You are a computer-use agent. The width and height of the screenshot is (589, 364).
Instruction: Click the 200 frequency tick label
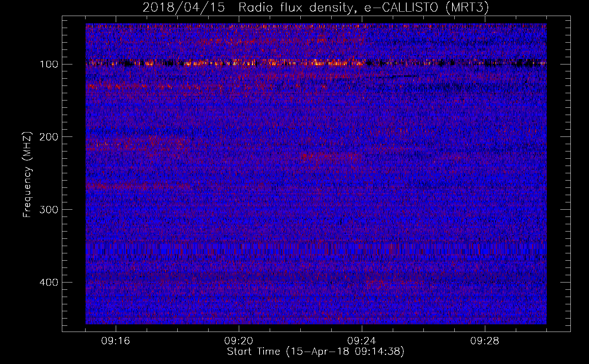[x=49, y=137]
